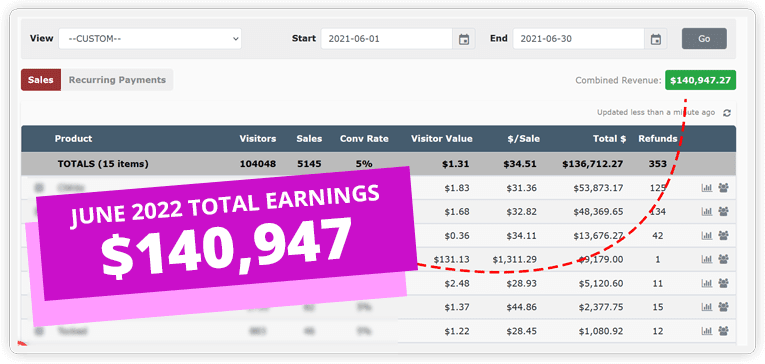The width and height of the screenshot is (765, 364).
Task: Sort by Conv Rate column header
Action: pos(364,139)
